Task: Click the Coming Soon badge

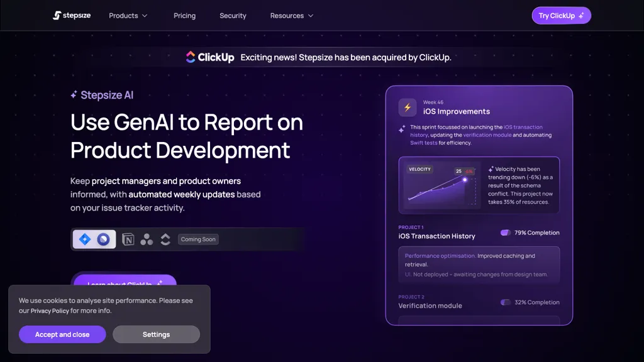Action: coord(198,239)
